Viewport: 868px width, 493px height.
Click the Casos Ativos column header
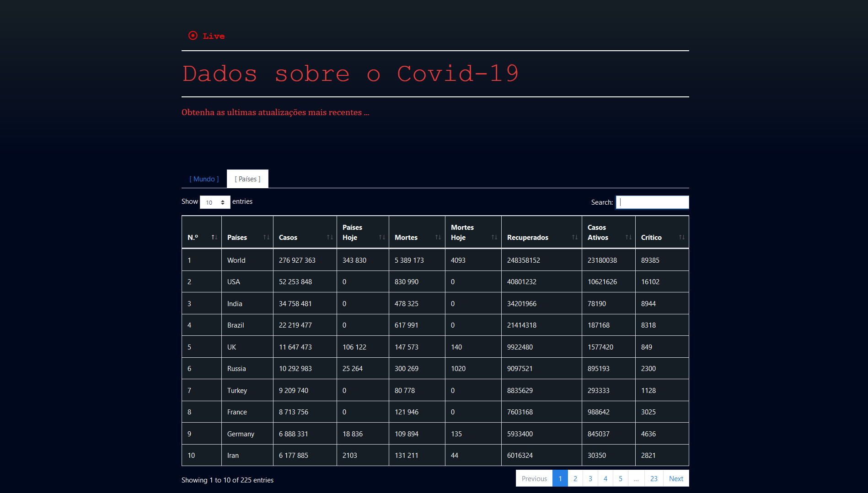click(x=608, y=232)
